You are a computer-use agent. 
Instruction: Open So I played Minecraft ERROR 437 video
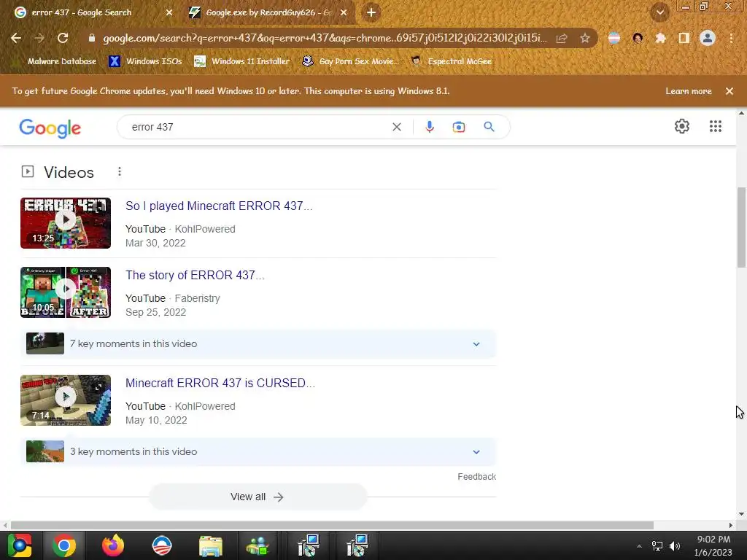[x=219, y=206]
